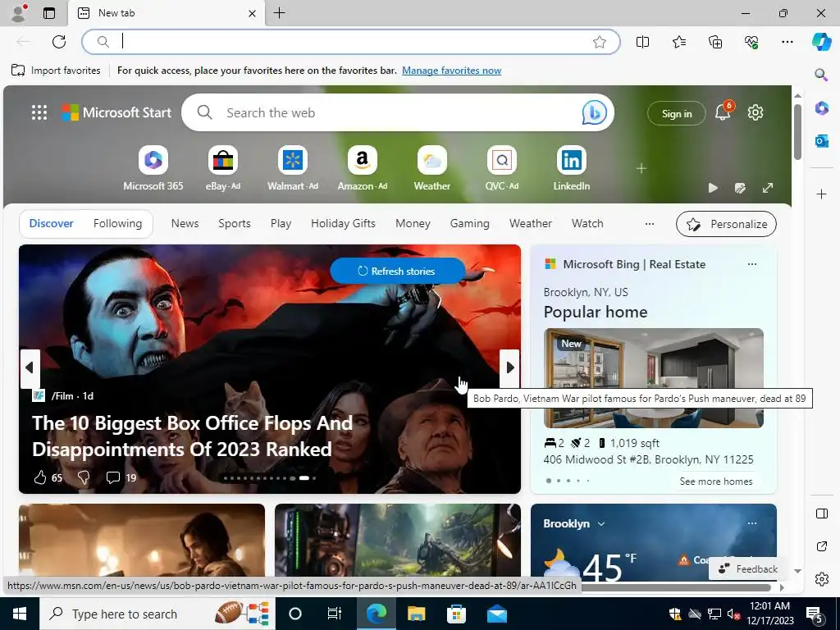This screenshot has height=630, width=840.
Task: Go to previous carousel story
Action: [30, 368]
